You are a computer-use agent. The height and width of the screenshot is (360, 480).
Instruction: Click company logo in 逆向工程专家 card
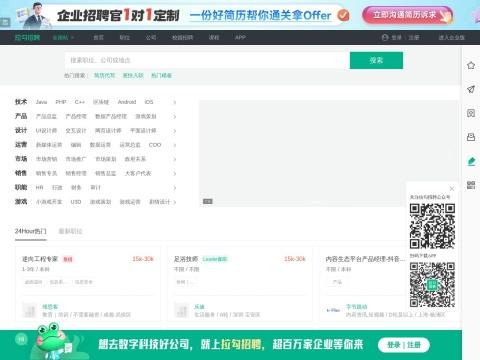(x=29, y=310)
